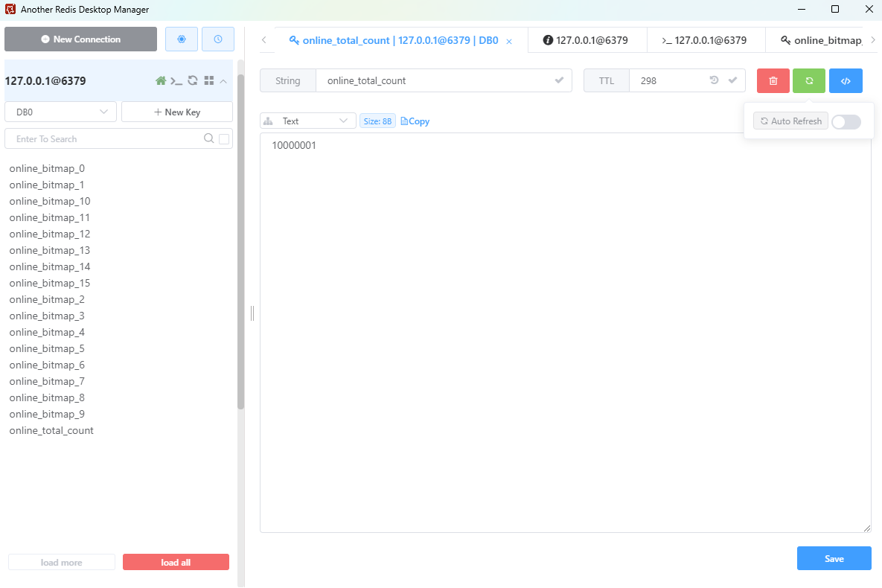Delete key with the red trash button

pyautogui.click(x=773, y=80)
